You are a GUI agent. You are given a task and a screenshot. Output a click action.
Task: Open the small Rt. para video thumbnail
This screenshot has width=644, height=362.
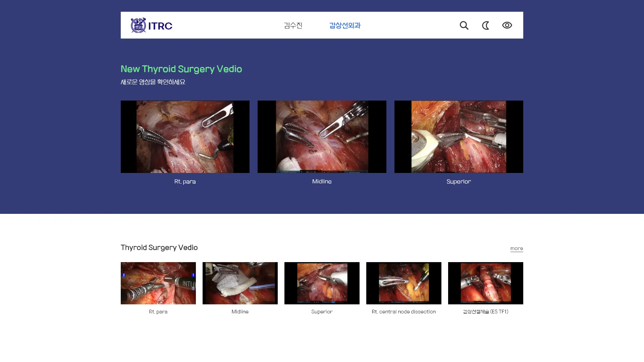click(x=158, y=283)
